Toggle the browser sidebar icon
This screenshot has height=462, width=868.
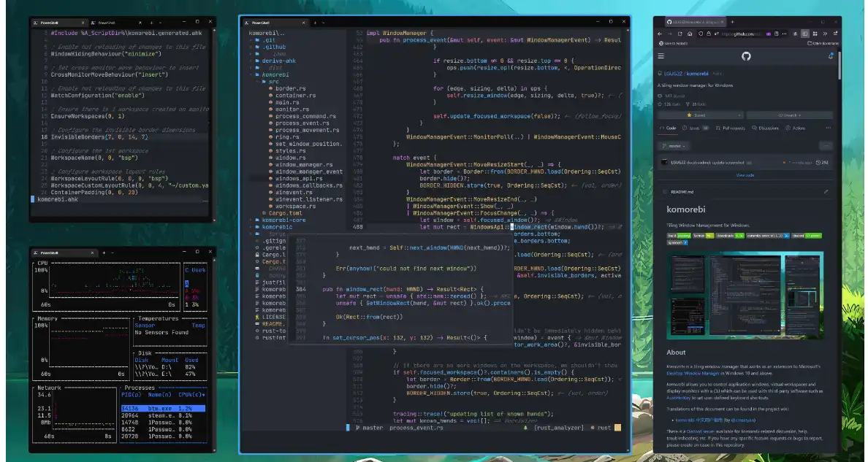(x=805, y=34)
